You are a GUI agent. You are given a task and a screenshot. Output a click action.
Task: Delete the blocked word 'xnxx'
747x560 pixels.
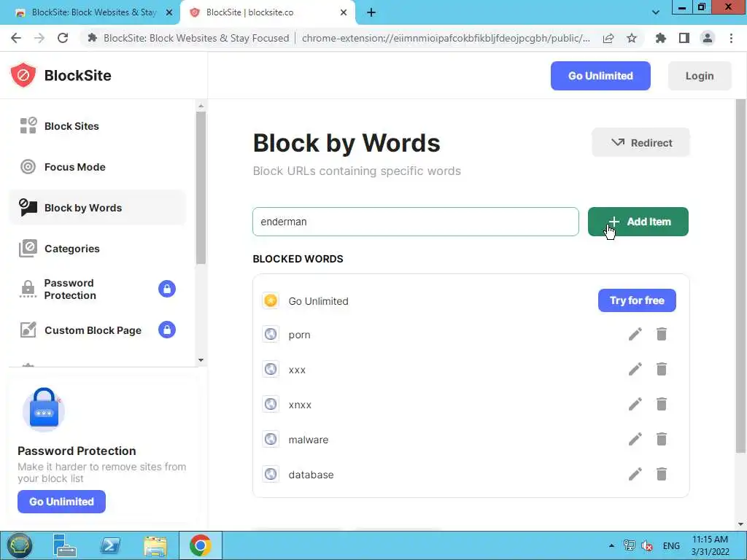[661, 404]
